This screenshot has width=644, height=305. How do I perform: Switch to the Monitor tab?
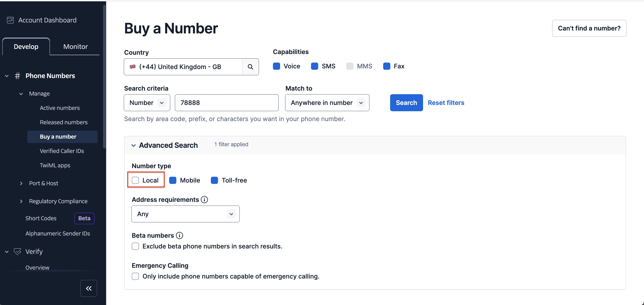point(76,47)
